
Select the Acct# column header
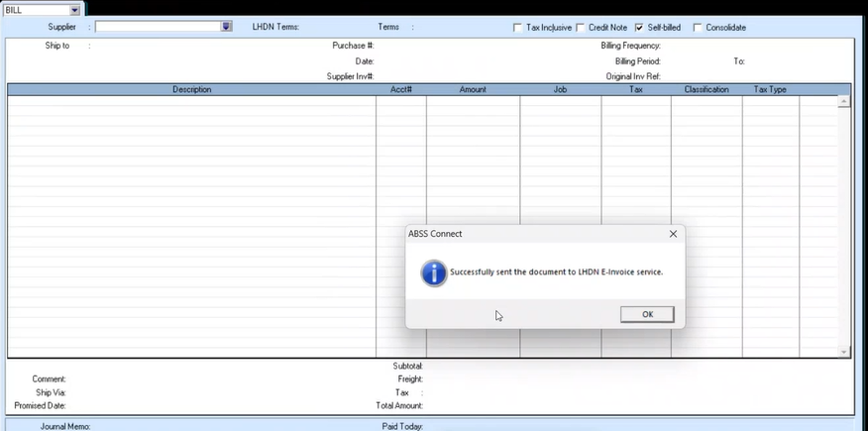[x=401, y=90]
